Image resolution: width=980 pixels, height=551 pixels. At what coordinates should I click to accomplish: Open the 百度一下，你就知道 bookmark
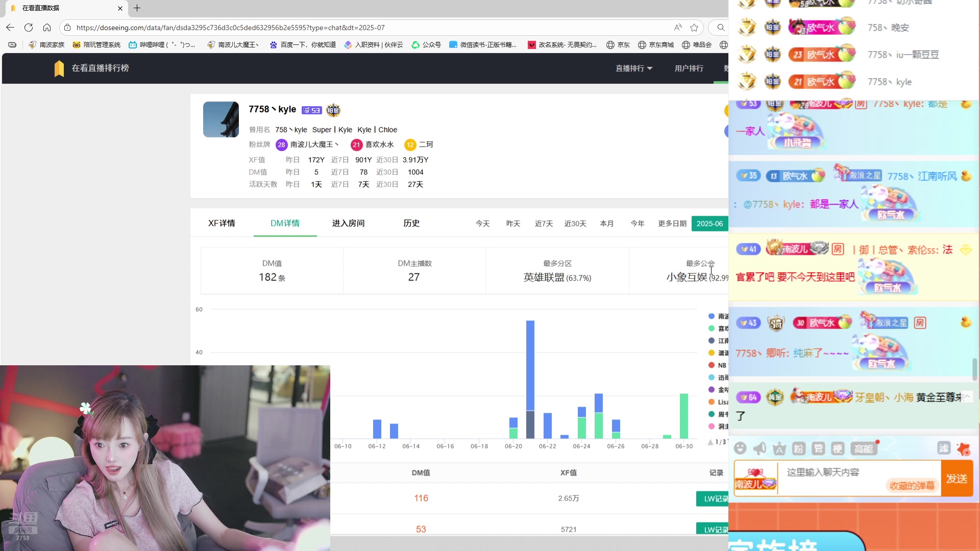(x=303, y=45)
